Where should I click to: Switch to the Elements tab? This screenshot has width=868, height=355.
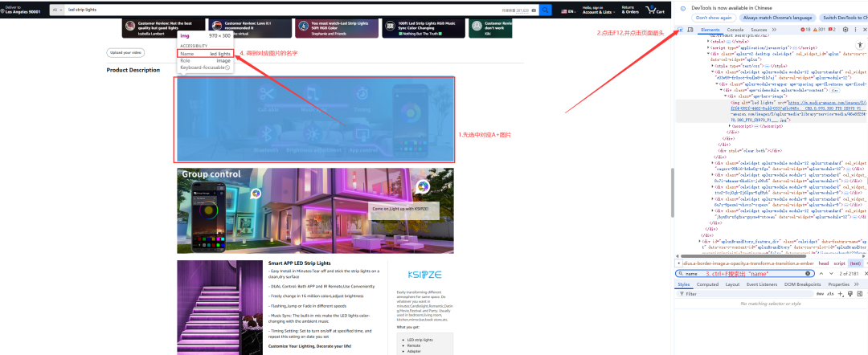click(x=710, y=29)
